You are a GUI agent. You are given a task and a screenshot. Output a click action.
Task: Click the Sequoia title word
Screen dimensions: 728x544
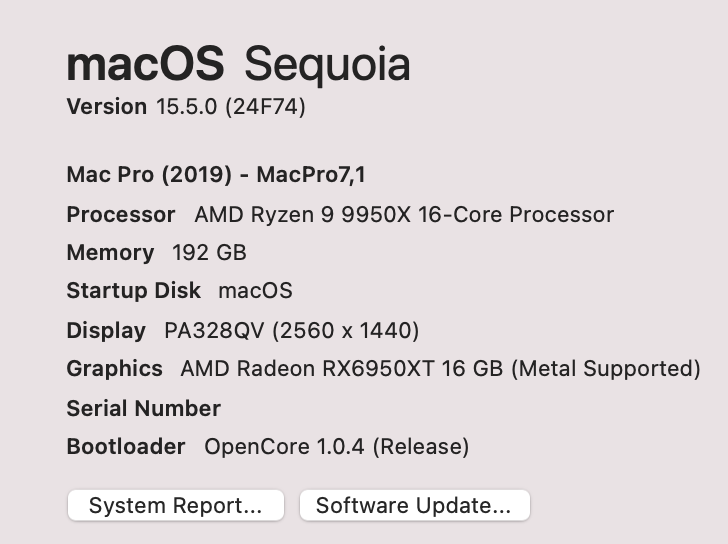(x=327, y=65)
